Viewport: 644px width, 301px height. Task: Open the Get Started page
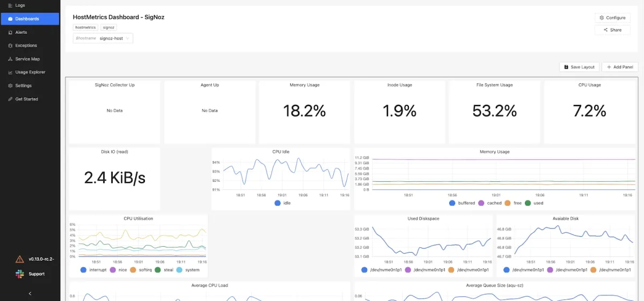pyautogui.click(x=30, y=99)
